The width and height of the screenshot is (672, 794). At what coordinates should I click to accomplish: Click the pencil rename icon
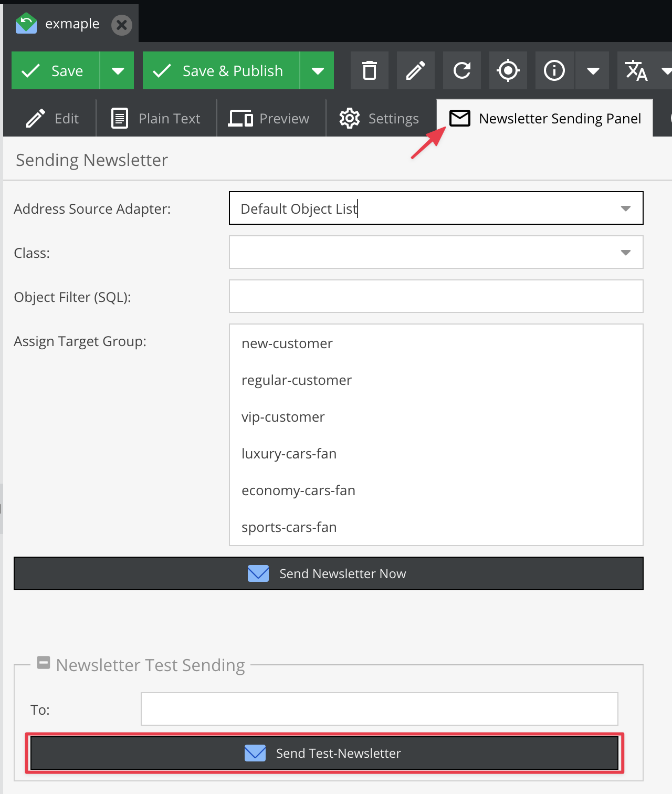click(415, 70)
